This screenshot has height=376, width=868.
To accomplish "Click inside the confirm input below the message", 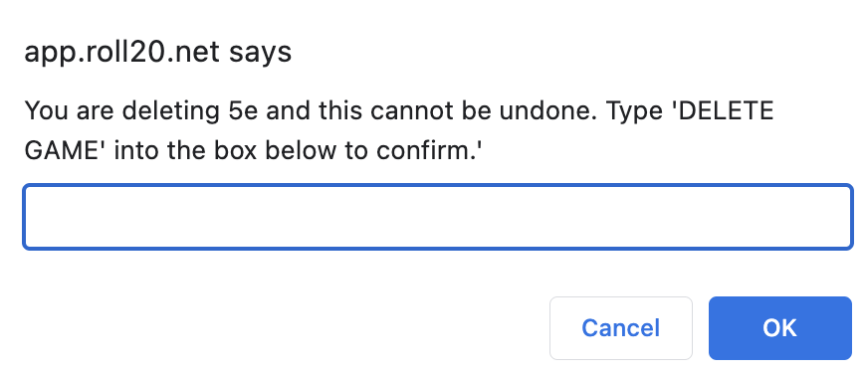I will point(437,217).
